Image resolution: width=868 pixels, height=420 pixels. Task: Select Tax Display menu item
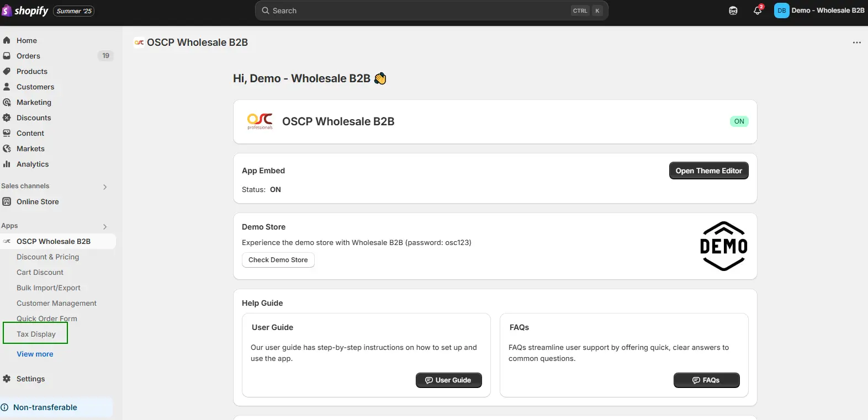point(36,334)
